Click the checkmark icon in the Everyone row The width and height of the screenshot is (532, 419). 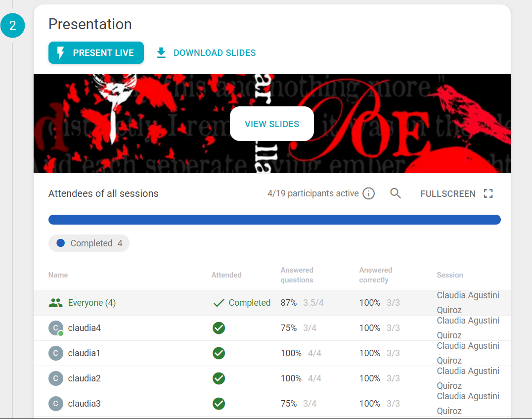(x=219, y=303)
